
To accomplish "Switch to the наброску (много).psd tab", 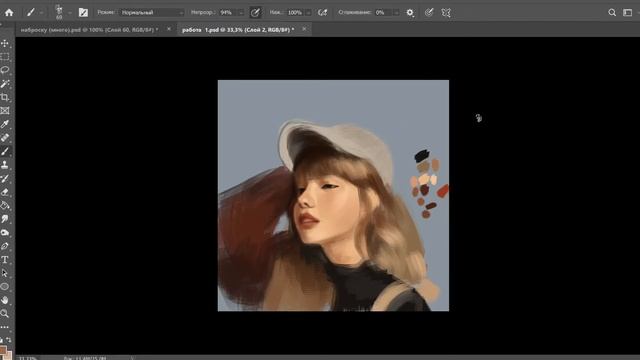I will [89, 30].
